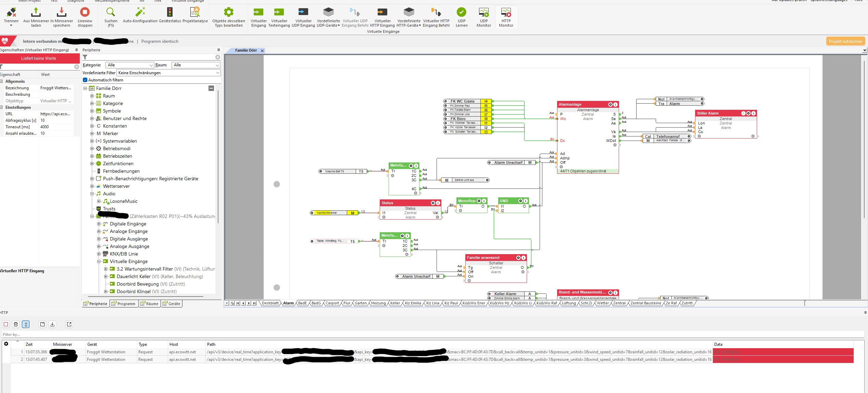The image size is (868, 393).
Task: Open Vordefinierte UDP-Geräte dropdown
Action: (328, 16)
